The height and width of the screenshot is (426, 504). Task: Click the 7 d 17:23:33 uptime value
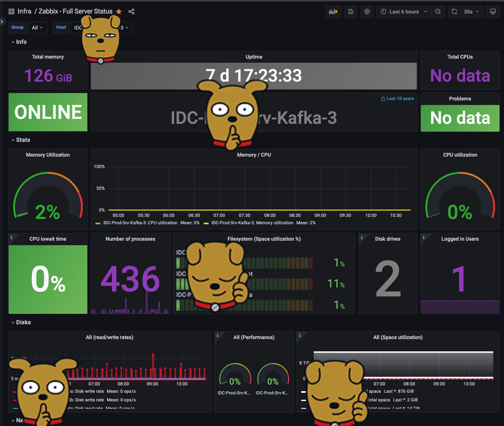[x=254, y=76]
